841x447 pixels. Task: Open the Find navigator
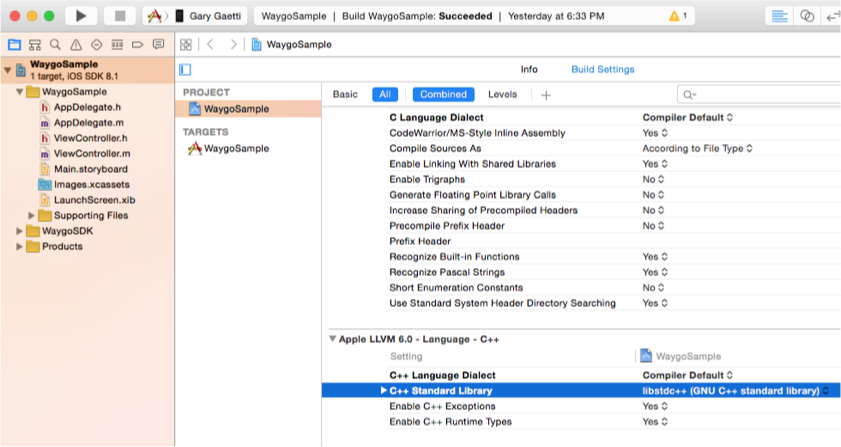55,45
